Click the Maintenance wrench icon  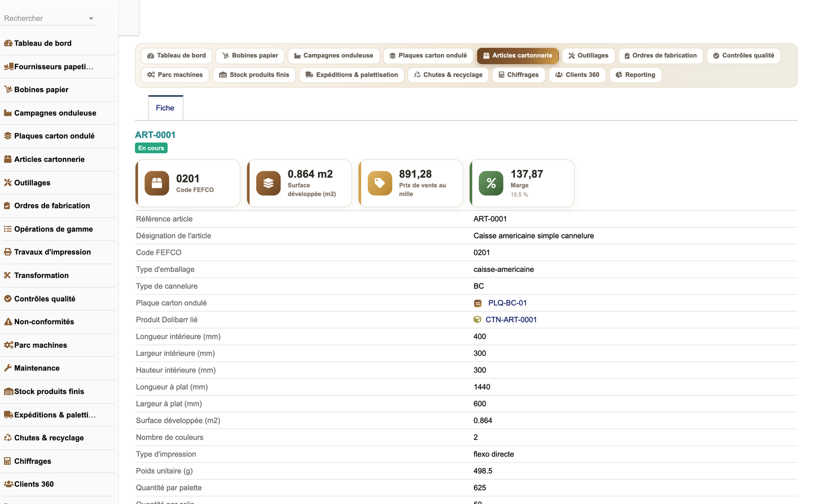[8, 368]
